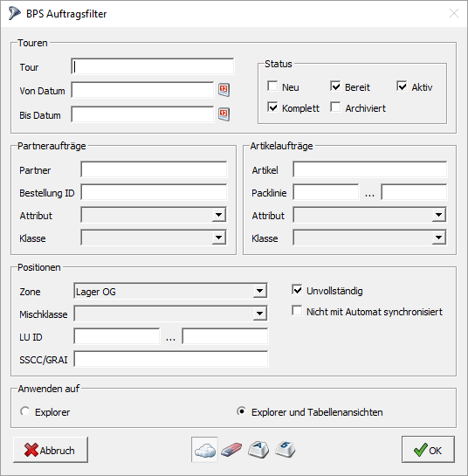Enable the Neu status checkbox
468x476 pixels.
pyautogui.click(x=272, y=86)
